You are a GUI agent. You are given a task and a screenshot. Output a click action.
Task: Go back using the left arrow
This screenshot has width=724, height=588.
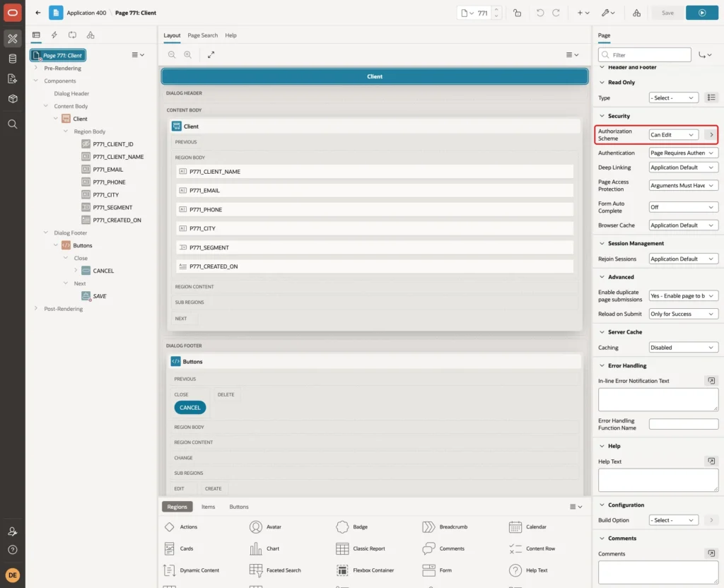38,13
